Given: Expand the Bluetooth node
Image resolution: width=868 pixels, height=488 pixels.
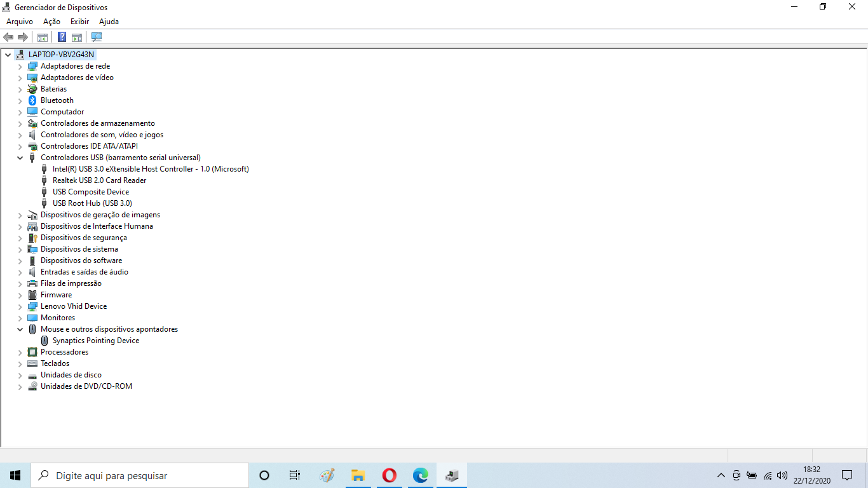Looking at the screenshot, I should click(x=20, y=100).
